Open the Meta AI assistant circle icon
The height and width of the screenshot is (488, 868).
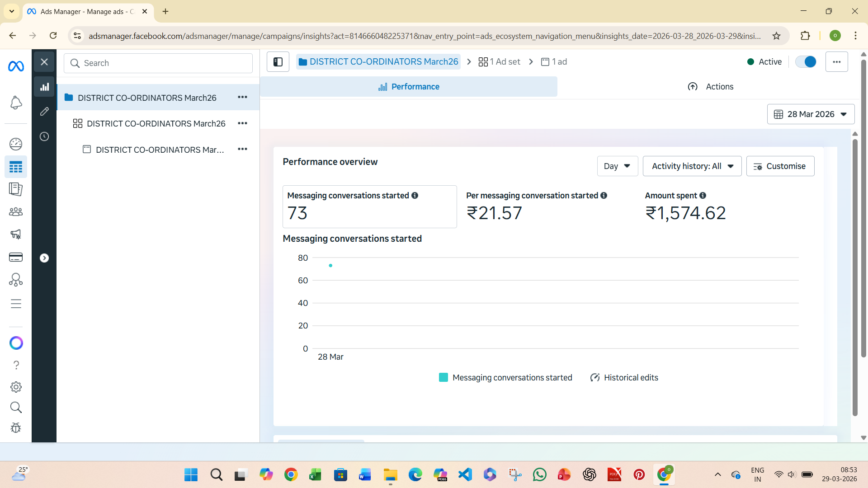coord(16,343)
